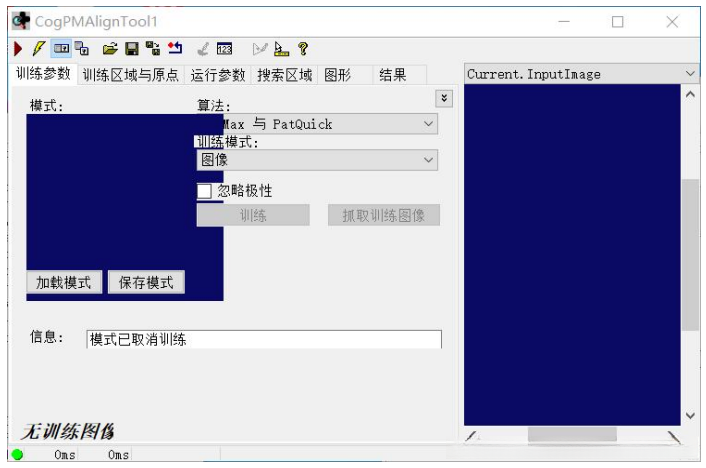
Task: Open the 训练区域与原点 tab
Action: (x=131, y=75)
